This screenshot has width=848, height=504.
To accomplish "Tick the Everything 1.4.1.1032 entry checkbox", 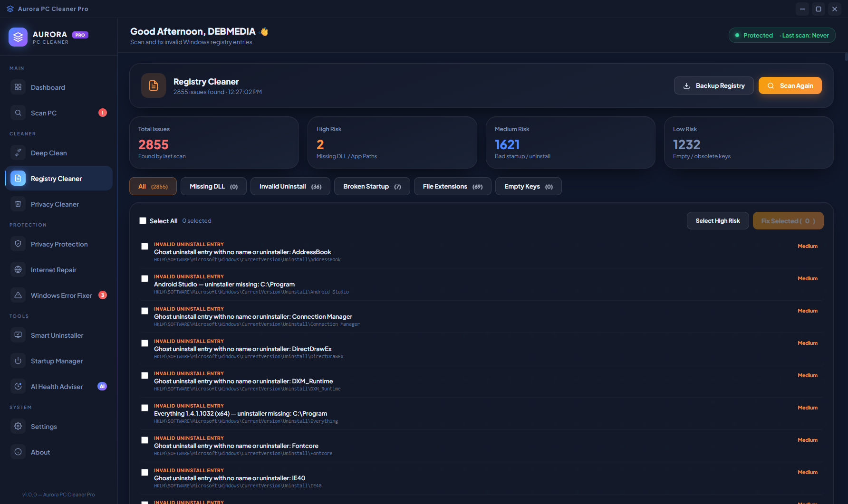I will click(x=145, y=408).
